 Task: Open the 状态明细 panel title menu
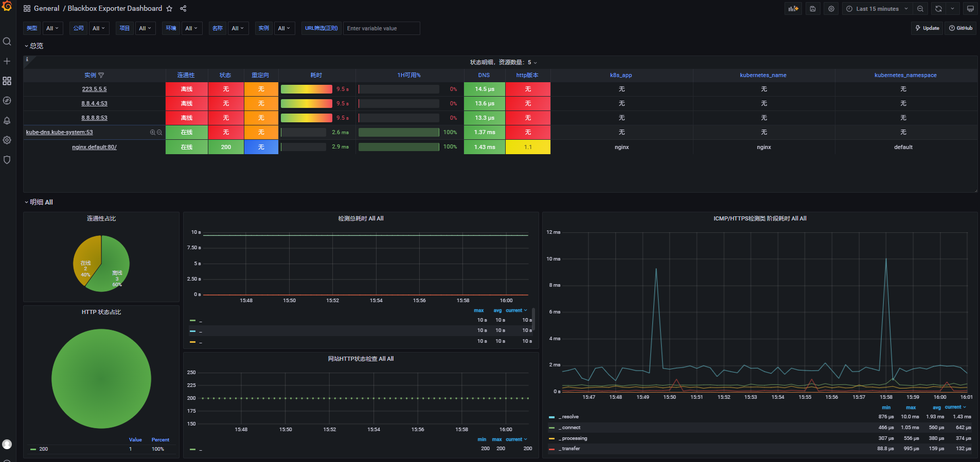[503, 62]
